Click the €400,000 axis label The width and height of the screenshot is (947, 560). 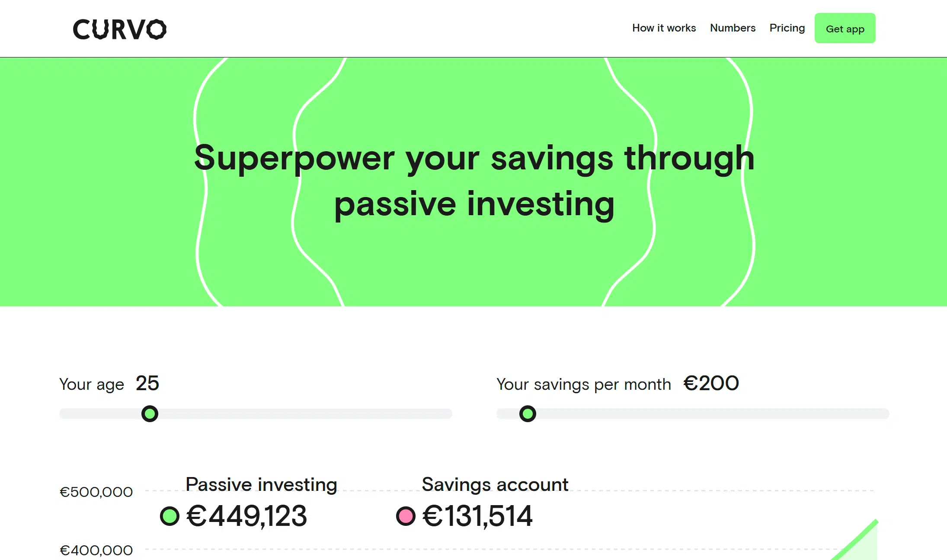[x=96, y=550]
